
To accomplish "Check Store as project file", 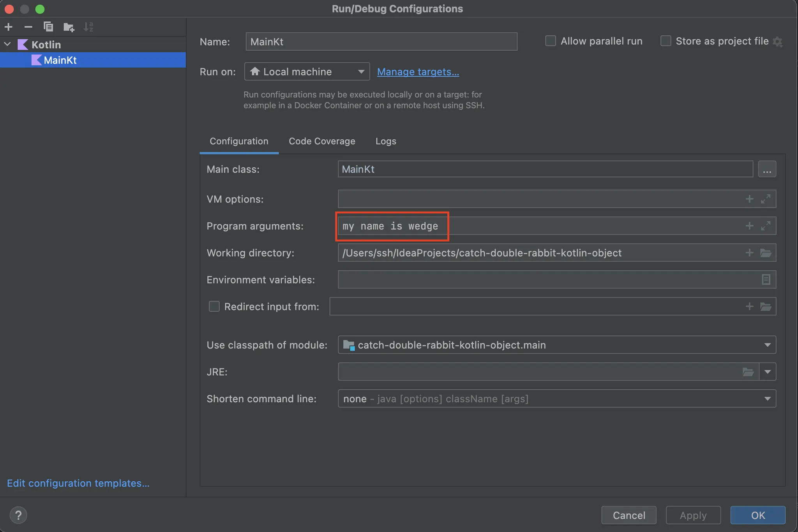I will 666,41.
